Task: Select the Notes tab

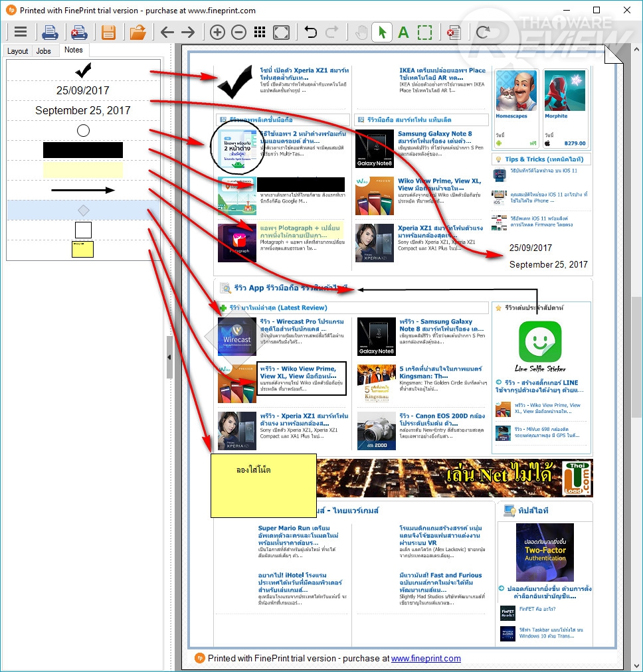Action: 73,50
